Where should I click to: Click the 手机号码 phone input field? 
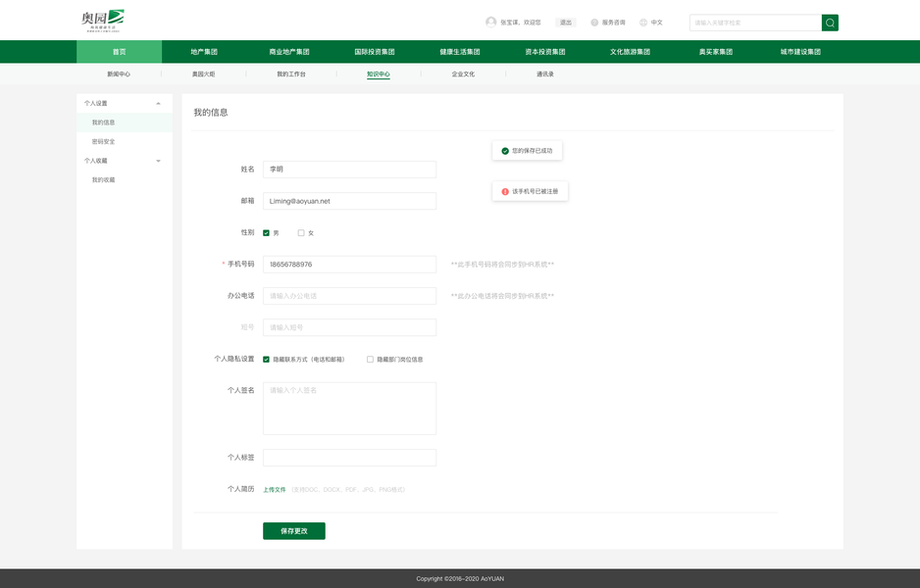(x=350, y=265)
